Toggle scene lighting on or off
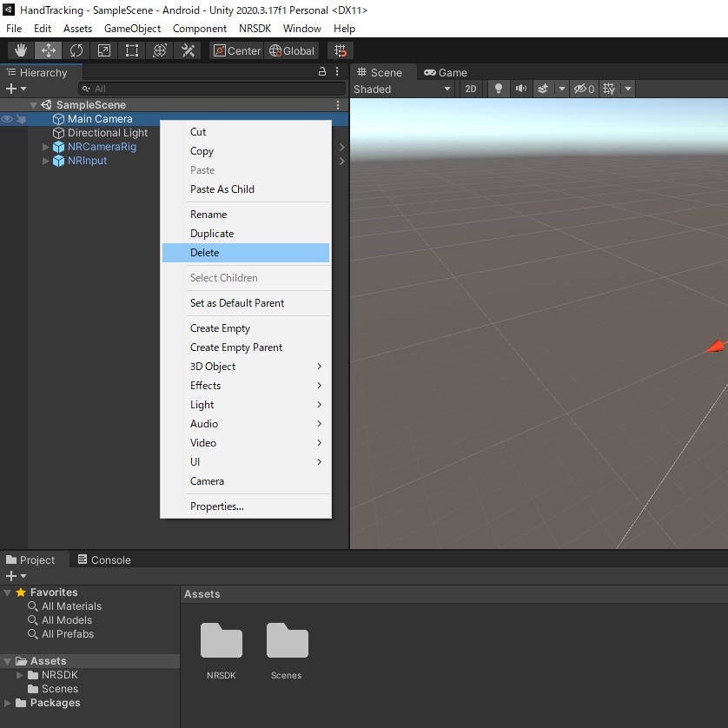The height and width of the screenshot is (728, 728). click(x=498, y=89)
